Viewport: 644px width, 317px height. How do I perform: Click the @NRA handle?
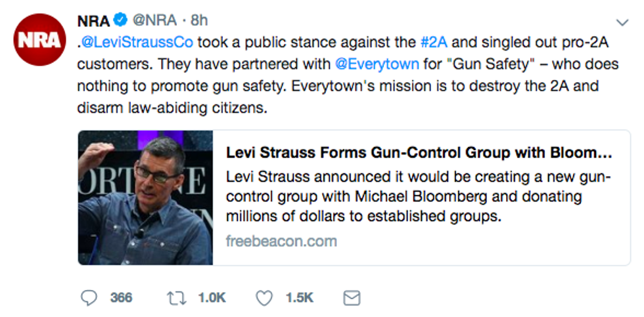[x=156, y=21]
